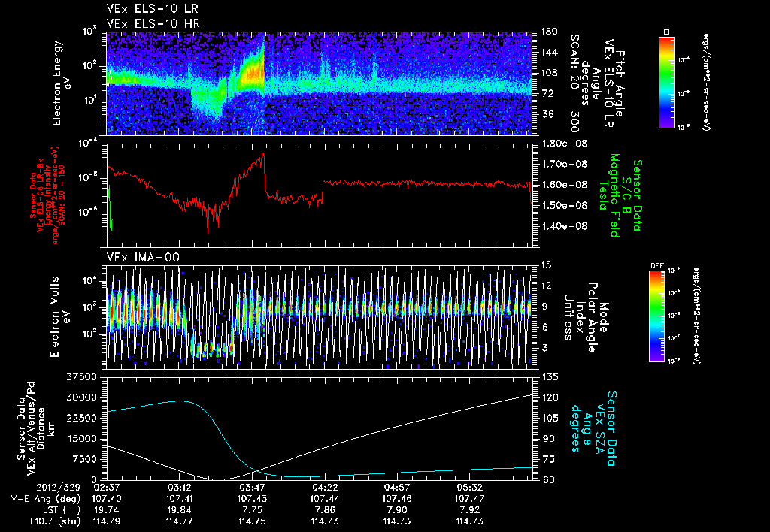Click the DEF color scale bar

(656, 316)
